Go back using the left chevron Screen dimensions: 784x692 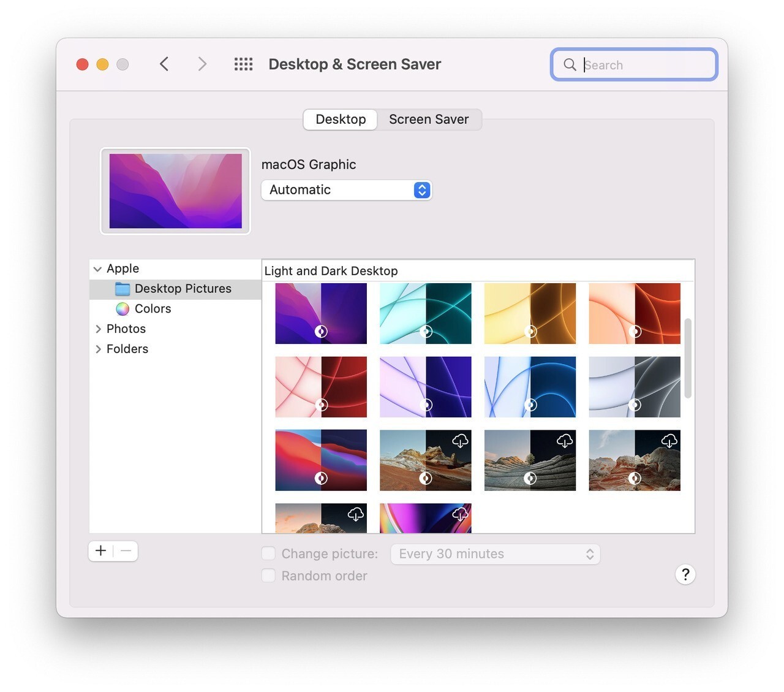click(x=164, y=64)
